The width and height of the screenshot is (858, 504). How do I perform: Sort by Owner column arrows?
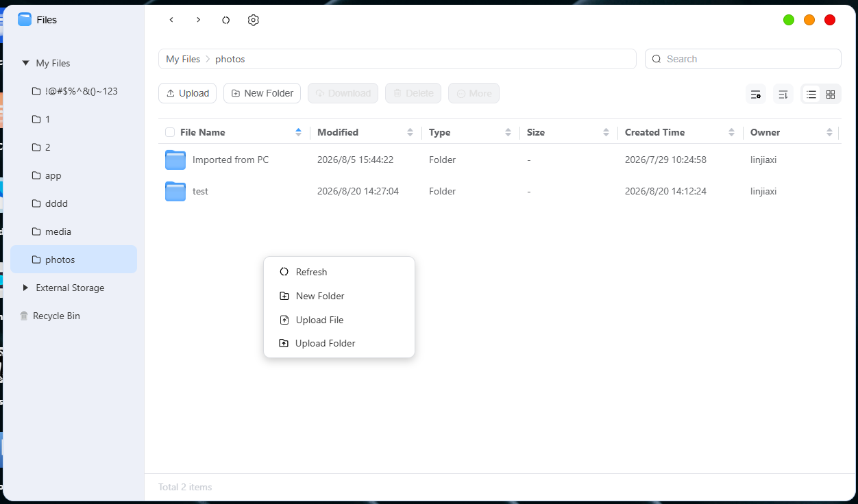pyautogui.click(x=829, y=132)
